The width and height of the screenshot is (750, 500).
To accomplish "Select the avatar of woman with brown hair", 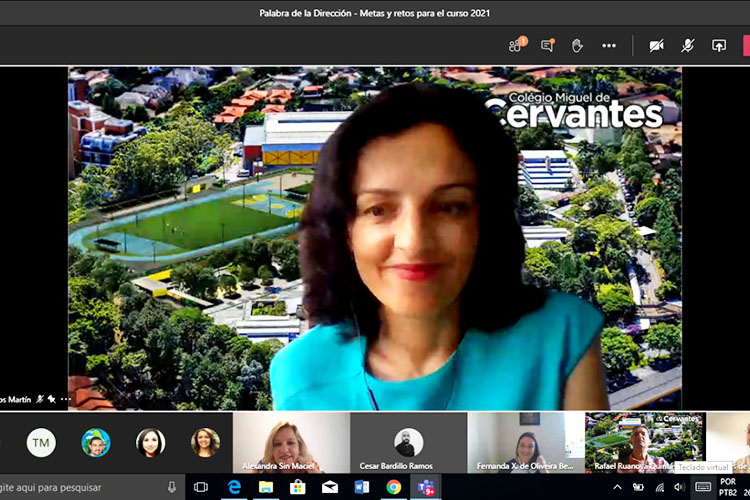I will 205,443.
